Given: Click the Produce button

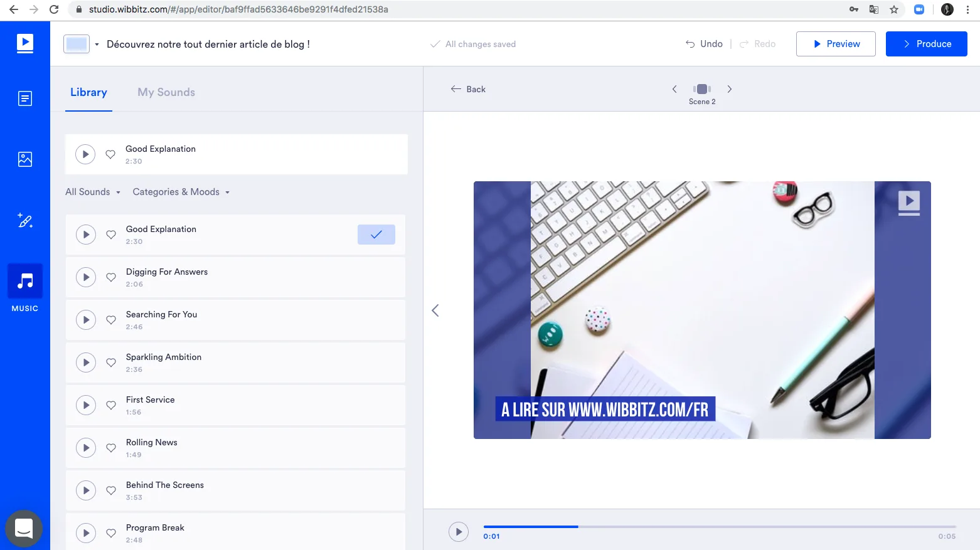Looking at the screenshot, I should [x=927, y=44].
